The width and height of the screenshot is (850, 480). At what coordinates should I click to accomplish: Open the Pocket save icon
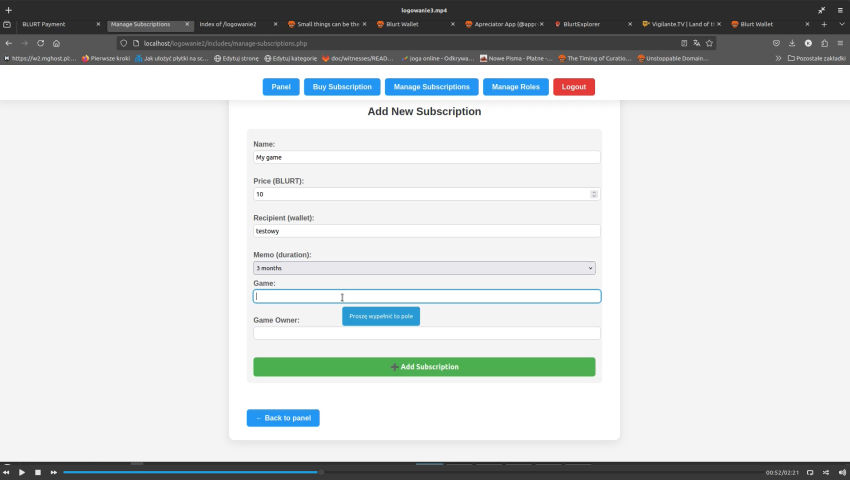click(x=776, y=43)
